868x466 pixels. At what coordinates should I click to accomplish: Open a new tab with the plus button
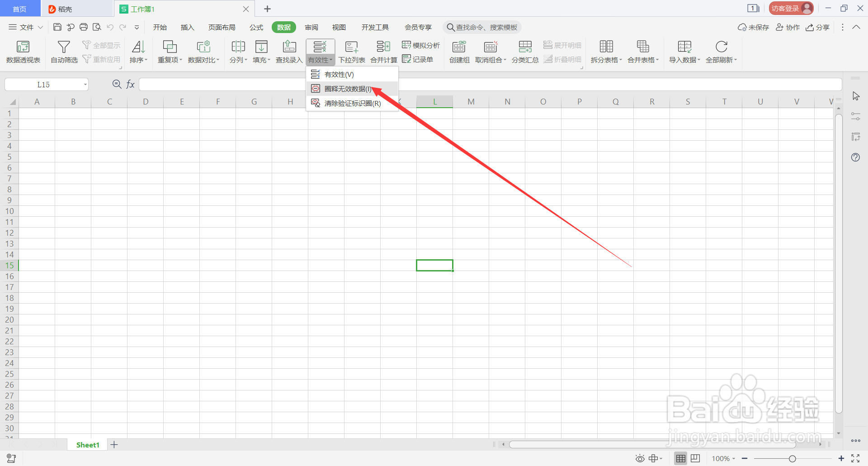click(x=267, y=9)
